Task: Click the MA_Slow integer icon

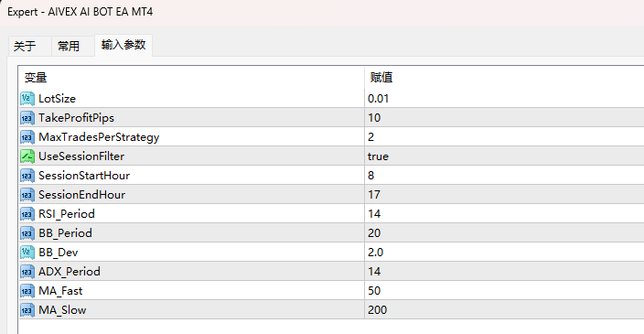Action: click(27, 310)
